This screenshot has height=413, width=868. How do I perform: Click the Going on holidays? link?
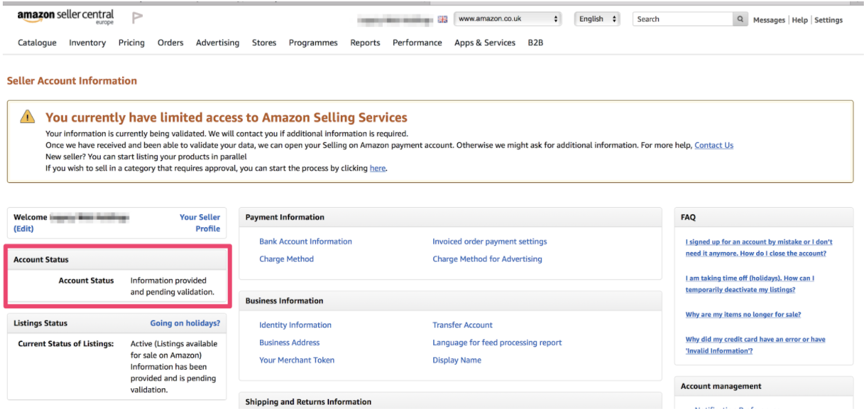point(185,323)
